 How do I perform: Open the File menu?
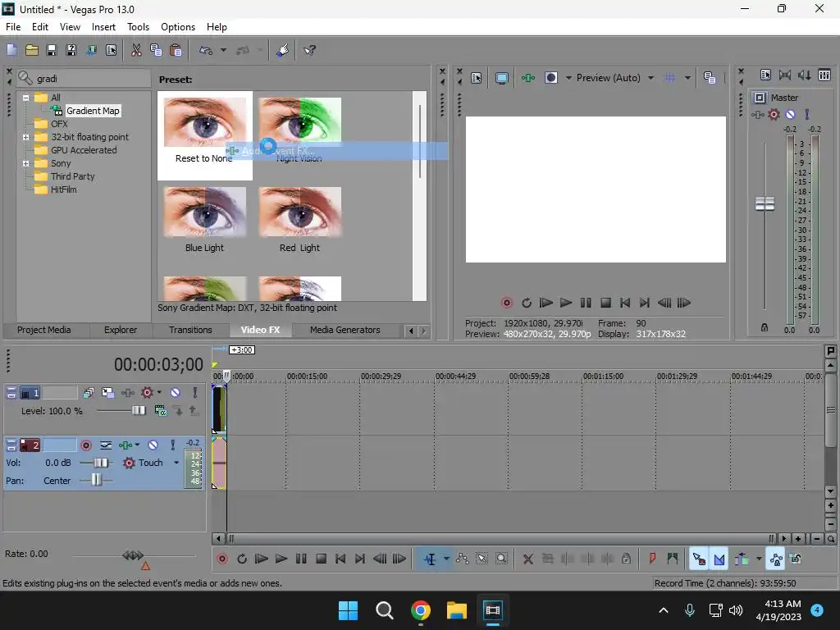coord(13,27)
